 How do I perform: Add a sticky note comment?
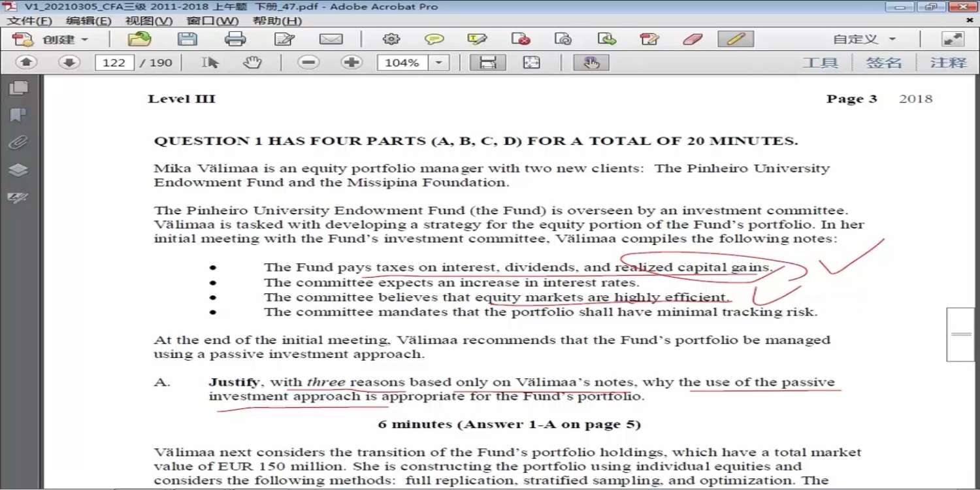434,39
